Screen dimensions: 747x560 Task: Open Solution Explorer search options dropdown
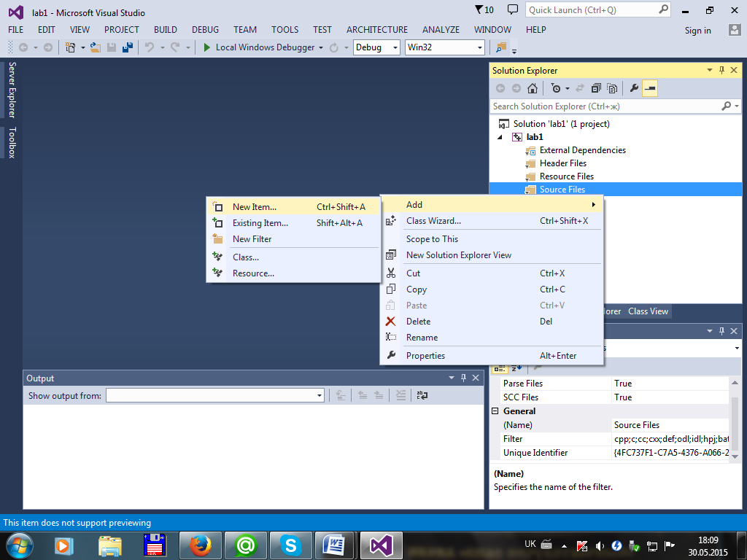pyautogui.click(x=737, y=106)
